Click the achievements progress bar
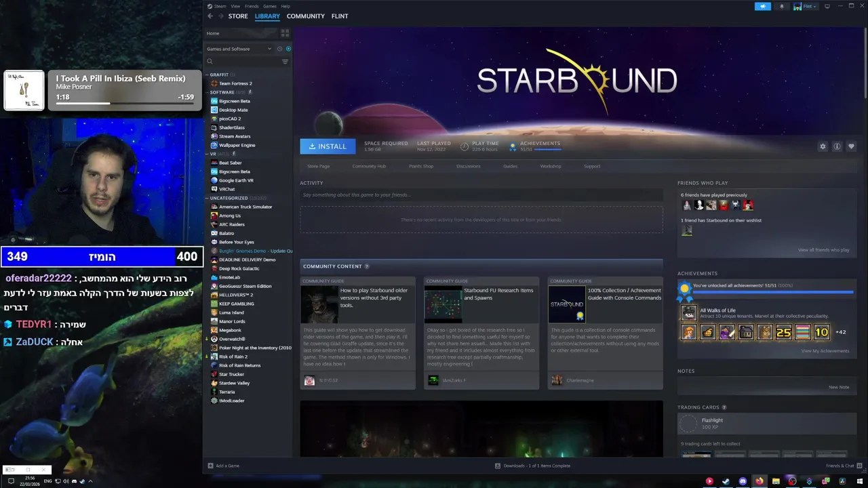The width and height of the screenshot is (868, 488). [x=772, y=292]
